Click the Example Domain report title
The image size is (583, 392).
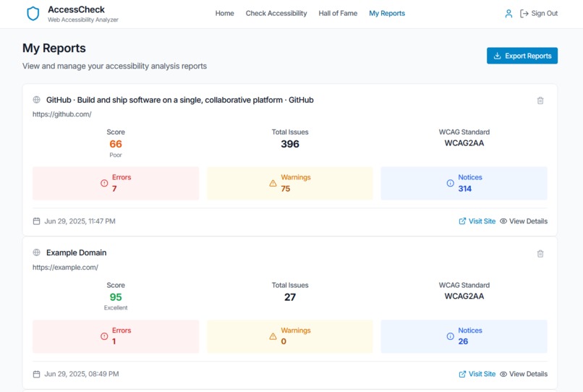click(x=76, y=253)
